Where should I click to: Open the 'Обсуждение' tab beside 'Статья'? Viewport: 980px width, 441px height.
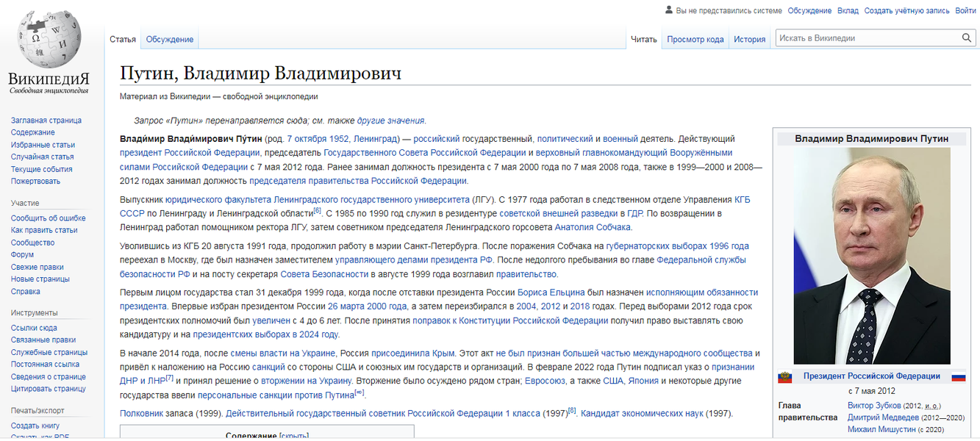click(170, 40)
